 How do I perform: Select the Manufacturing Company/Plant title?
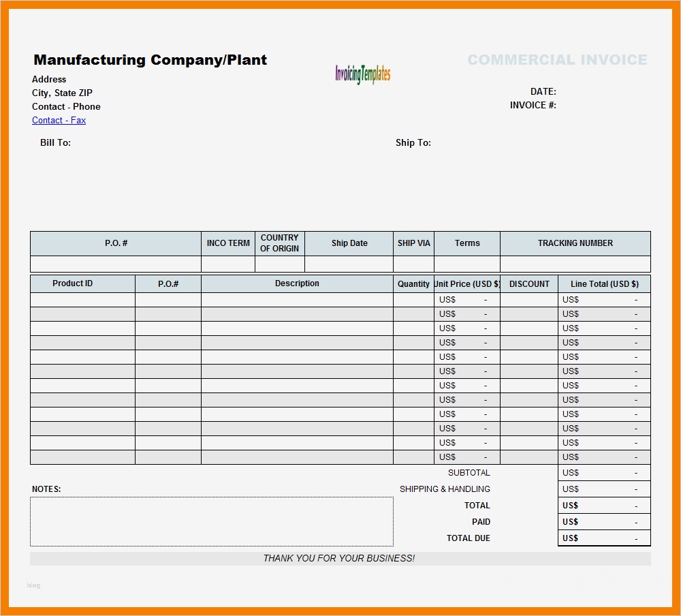click(151, 59)
